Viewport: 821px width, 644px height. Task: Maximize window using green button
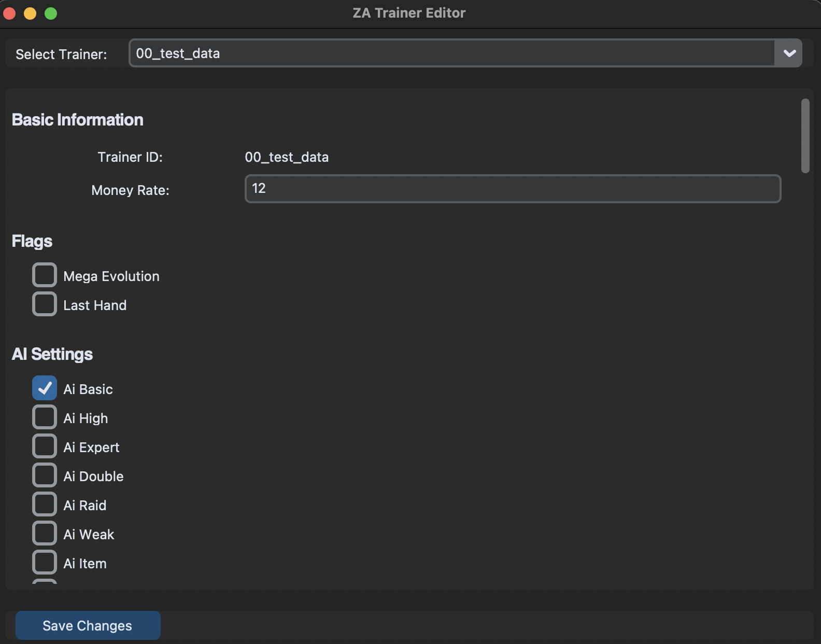pos(51,13)
